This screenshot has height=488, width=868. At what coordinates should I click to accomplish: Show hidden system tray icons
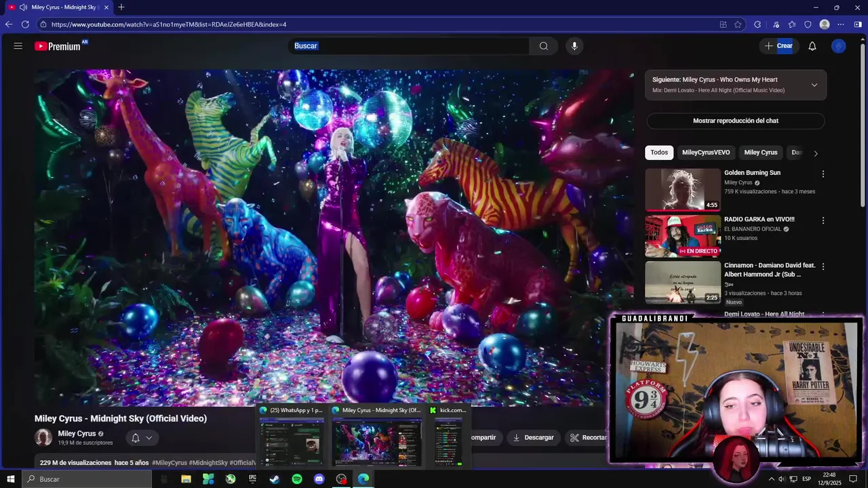(x=771, y=479)
